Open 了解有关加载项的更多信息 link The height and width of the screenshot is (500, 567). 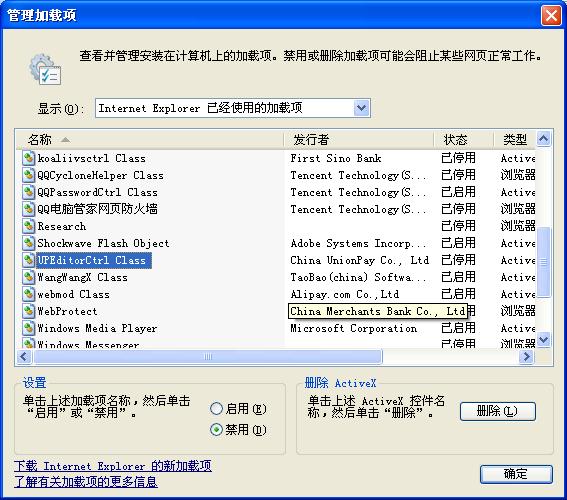click(86, 482)
